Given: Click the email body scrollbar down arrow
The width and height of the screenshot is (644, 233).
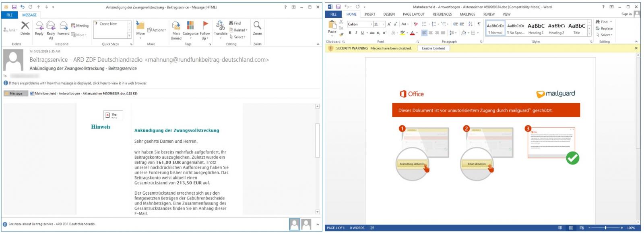Looking at the screenshot, I should [317, 212].
